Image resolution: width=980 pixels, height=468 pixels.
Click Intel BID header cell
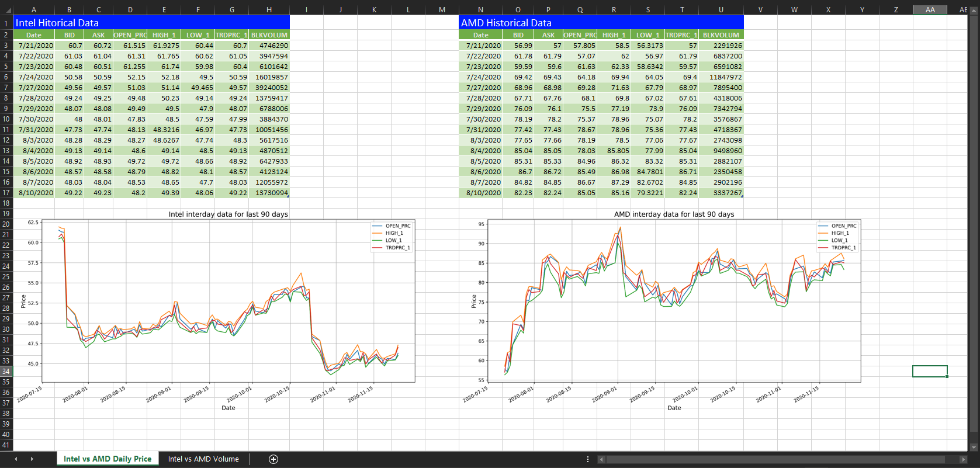pyautogui.click(x=70, y=35)
